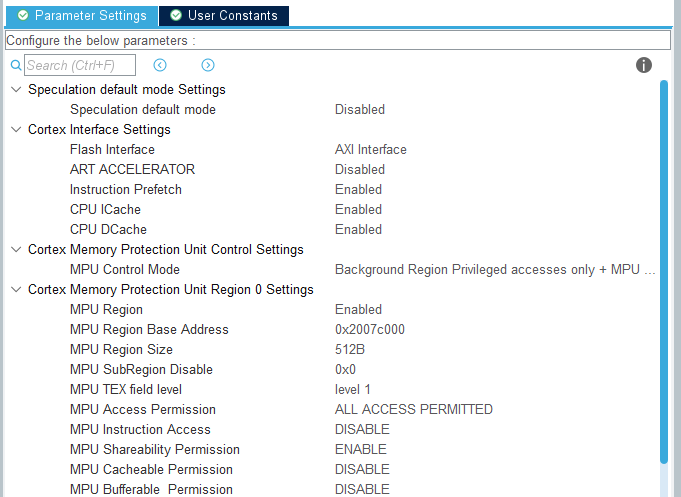This screenshot has width=681, height=497.
Task: Click the vertical scrollbar of parameter list
Action: 664,270
